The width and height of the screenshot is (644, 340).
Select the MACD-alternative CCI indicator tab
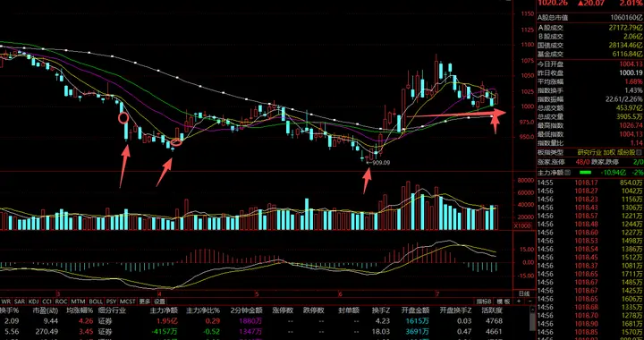47,301
